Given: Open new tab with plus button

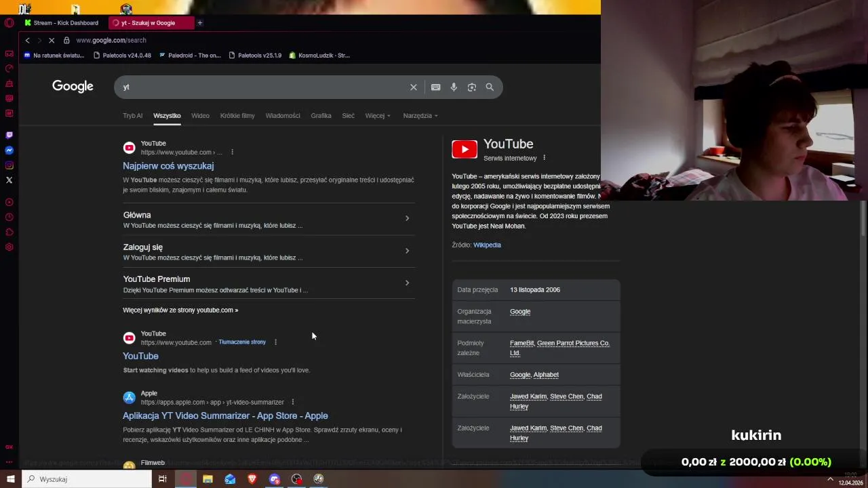Looking at the screenshot, I should [x=199, y=23].
